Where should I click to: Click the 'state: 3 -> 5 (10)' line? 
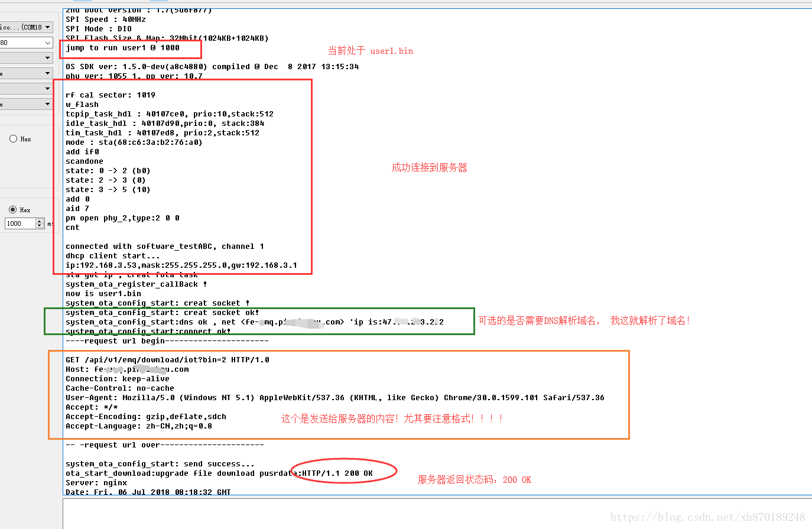point(108,190)
